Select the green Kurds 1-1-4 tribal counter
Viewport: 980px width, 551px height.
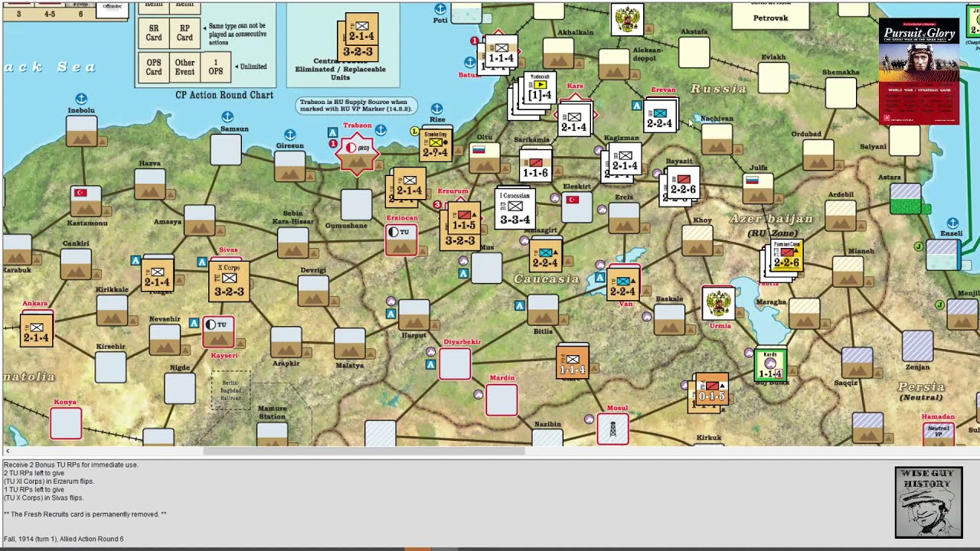pyautogui.click(x=771, y=365)
